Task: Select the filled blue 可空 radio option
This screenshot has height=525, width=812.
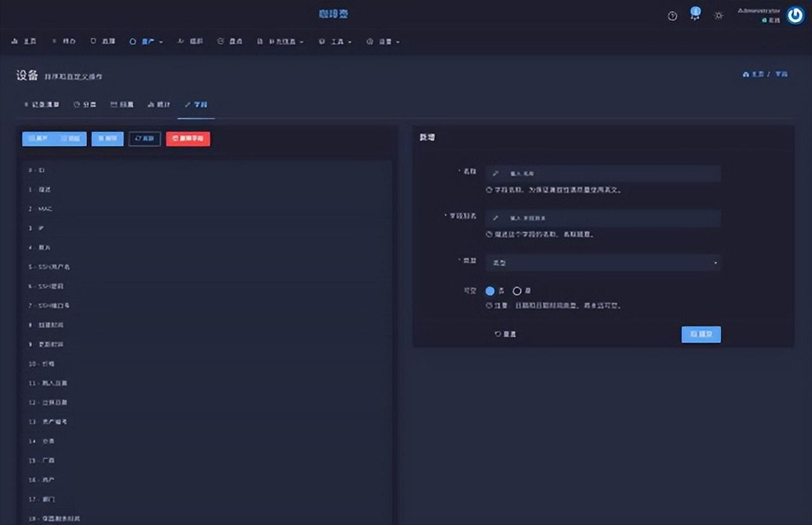Action: click(490, 291)
